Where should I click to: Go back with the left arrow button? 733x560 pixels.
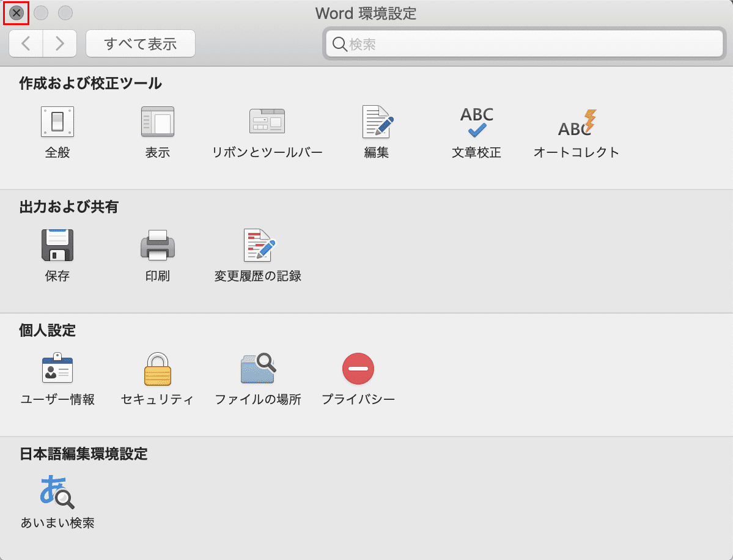point(26,43)
